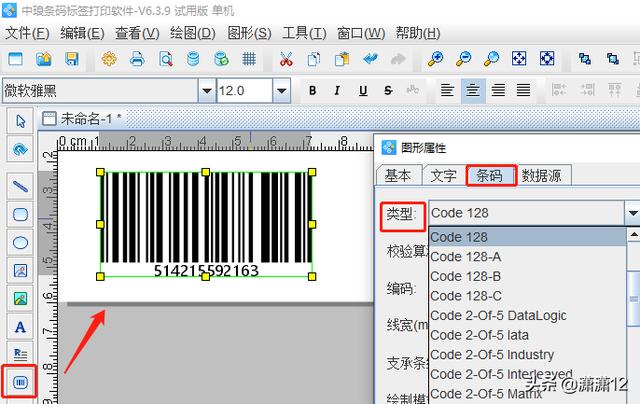Image resolution: width=640 pixels, height=404 pixels.
Task: Click the Print icon
Action: (137, 59)
